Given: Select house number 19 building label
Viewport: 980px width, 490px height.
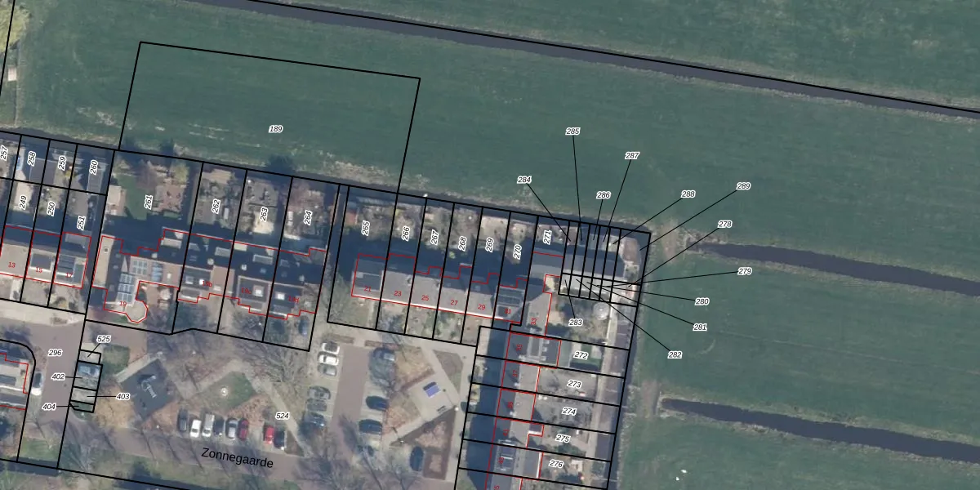Looking at the screenshot, I should pyautogui.click(x=123, y=304).
